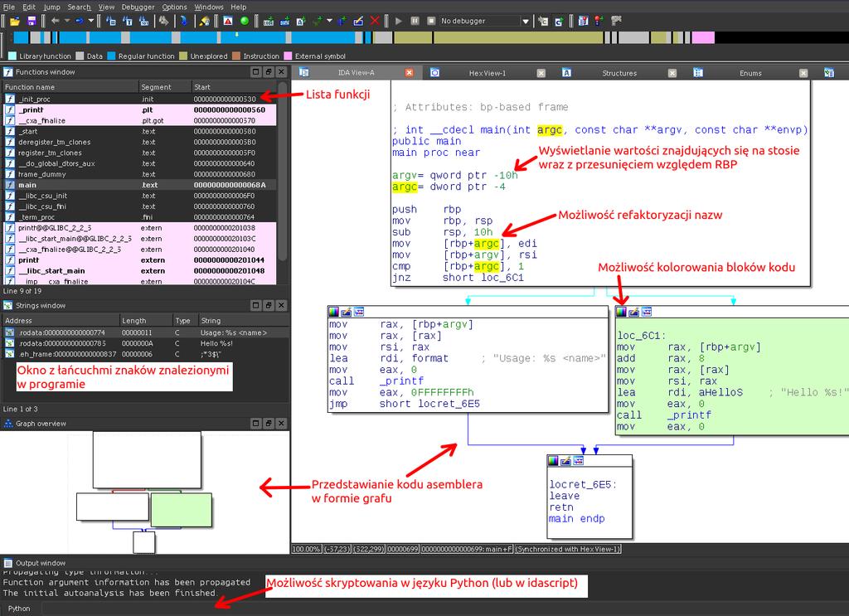Select the deregister_tm_clones function
This screenshot has height=616, width=849.
[139, 142]
